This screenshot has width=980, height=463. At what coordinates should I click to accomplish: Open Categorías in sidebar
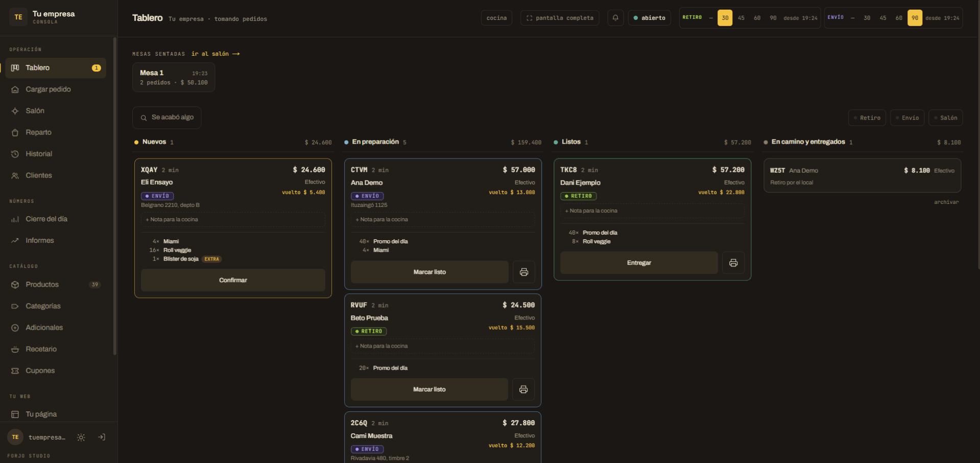pos(56,306)
